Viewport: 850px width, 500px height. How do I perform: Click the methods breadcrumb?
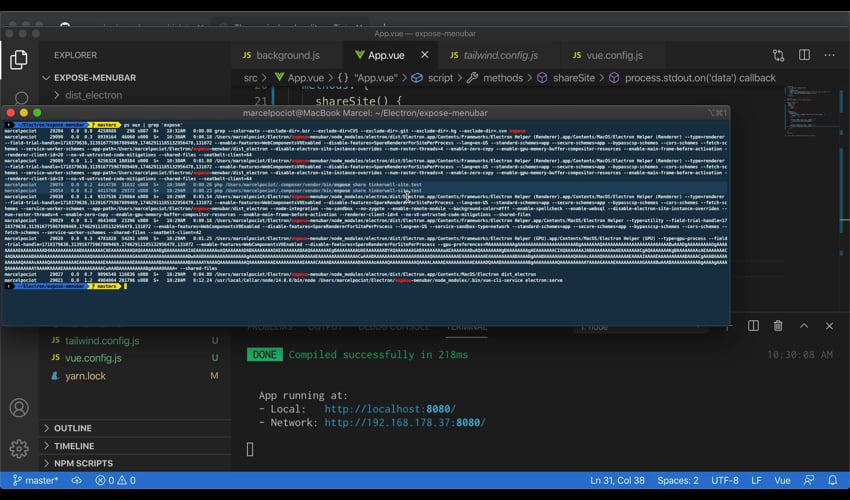tap(495, 78)
